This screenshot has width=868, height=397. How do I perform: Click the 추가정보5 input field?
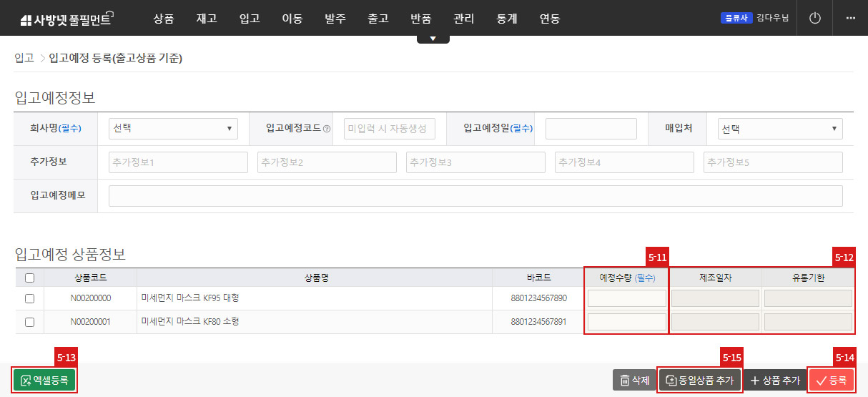[773, 162]
